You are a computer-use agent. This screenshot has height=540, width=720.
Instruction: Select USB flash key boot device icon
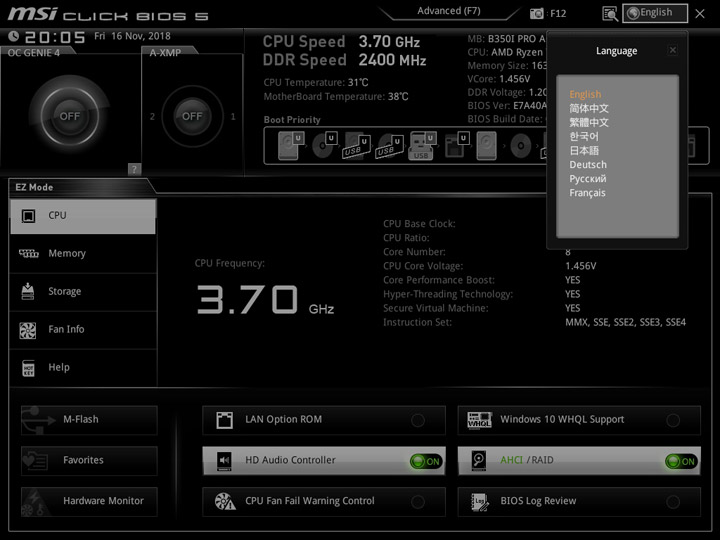pyautogui.click(x=421, y=146)
